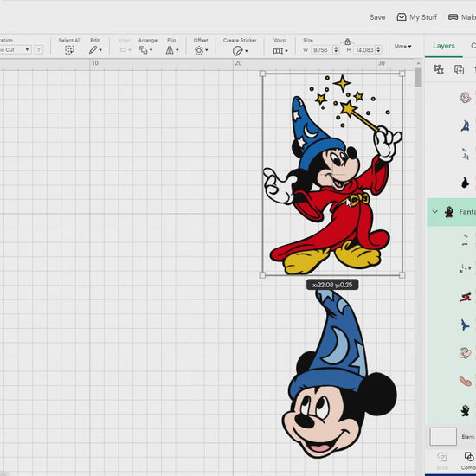Viewport: 476px width, 476px height.
Task: Select the Blank canvas white swatch
Action: 443,436
